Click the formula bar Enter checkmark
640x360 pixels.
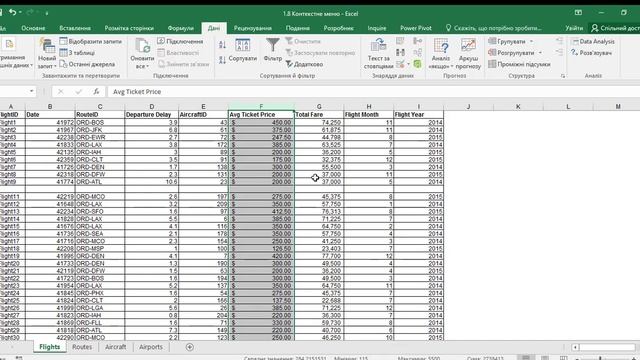pos(78,91)
